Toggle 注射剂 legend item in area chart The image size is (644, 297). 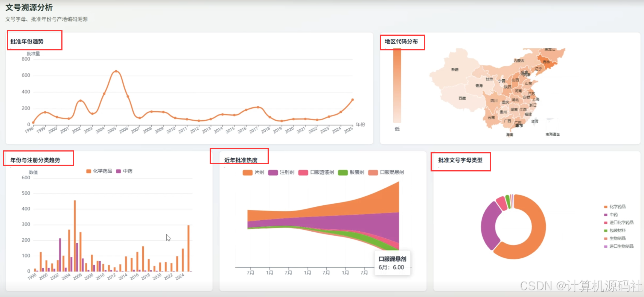[x=281, y=173]
